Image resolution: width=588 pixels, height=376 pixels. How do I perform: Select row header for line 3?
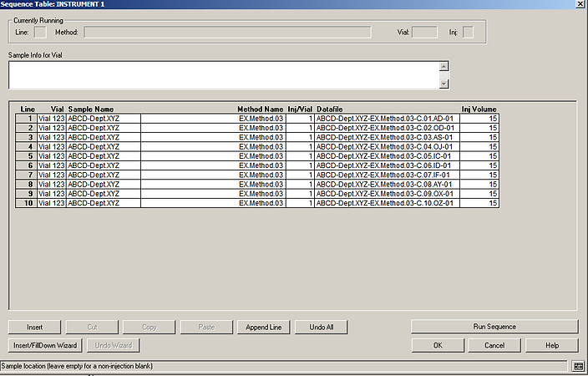(26, 137)
